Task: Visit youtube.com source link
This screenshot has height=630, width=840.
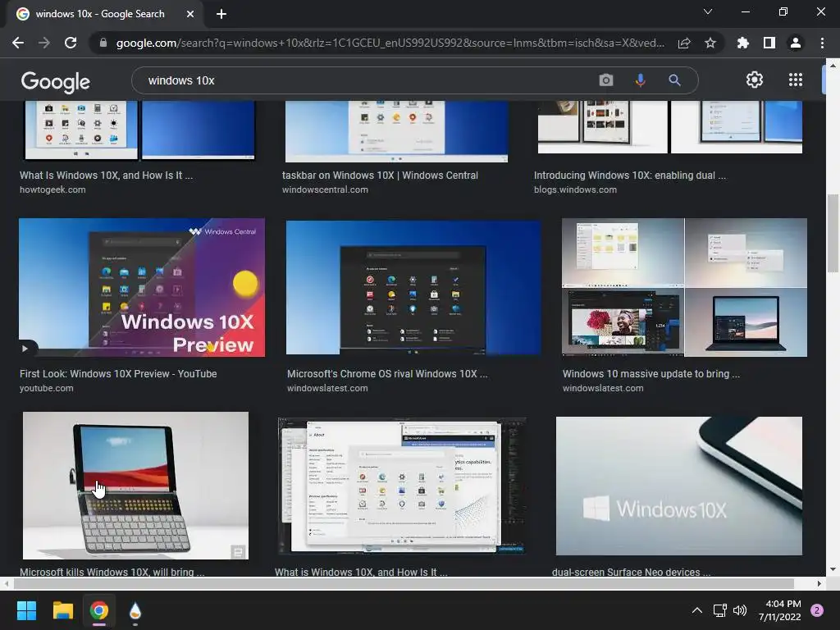Action: pos(46,388)
